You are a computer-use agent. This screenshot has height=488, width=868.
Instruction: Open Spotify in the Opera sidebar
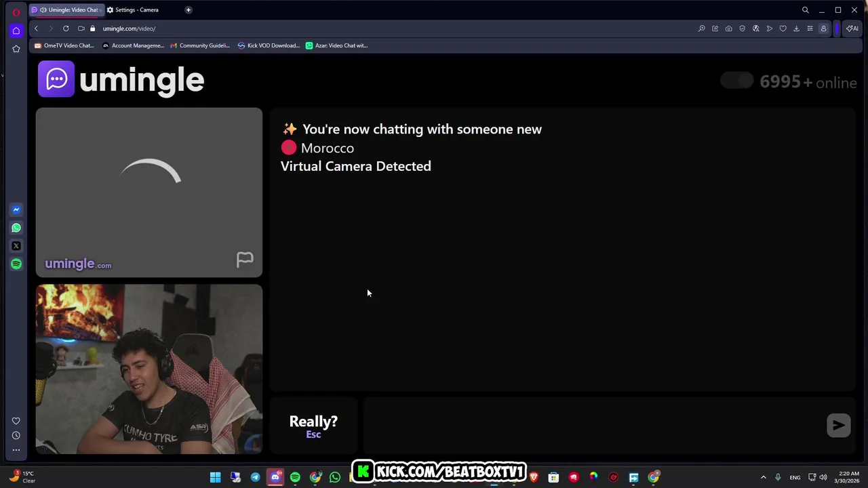tap(16, 264)
